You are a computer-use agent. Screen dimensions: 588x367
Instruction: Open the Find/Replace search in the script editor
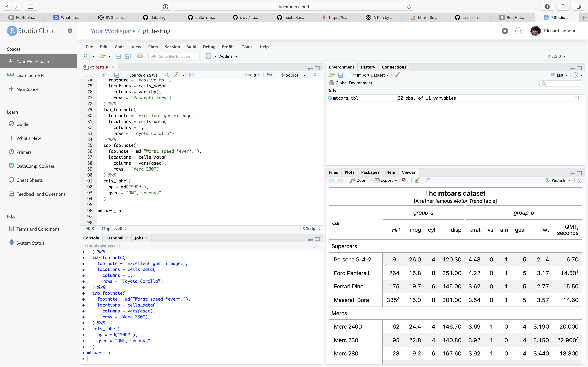pos(166,75)
